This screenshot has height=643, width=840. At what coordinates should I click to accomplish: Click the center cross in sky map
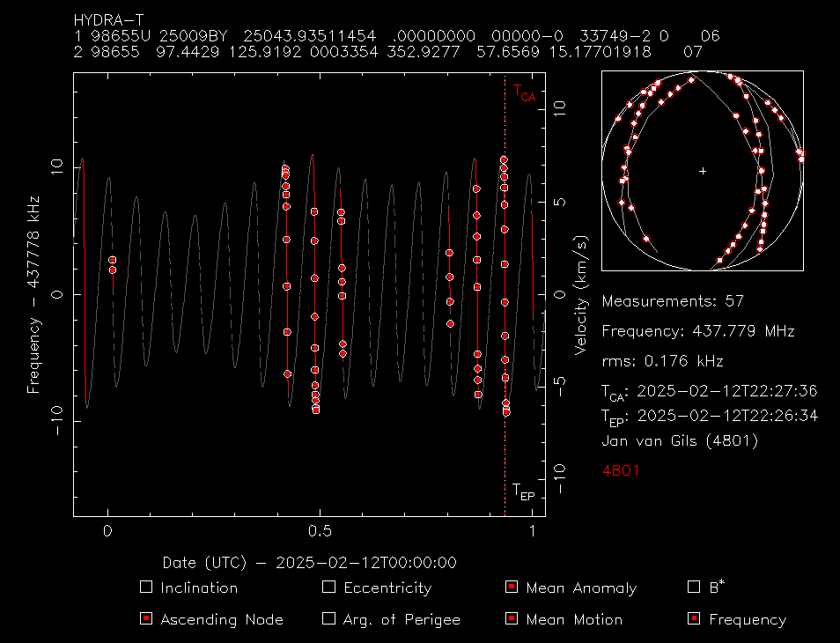[x=702, y=171]
